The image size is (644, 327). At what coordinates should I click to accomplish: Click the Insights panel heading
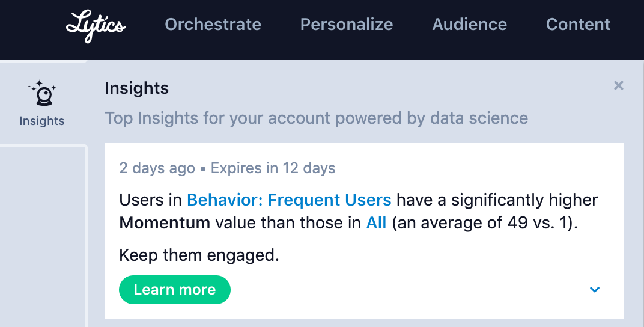pyautogui.click(x=136, y=88)
